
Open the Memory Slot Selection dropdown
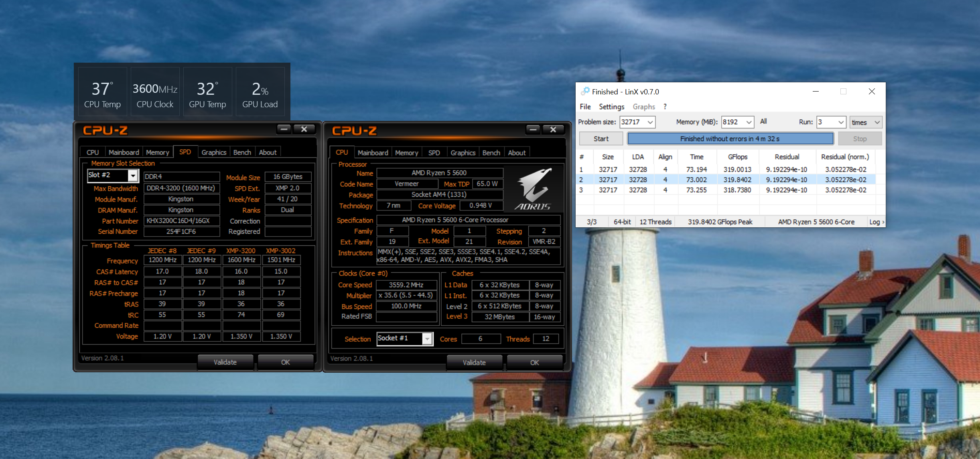coord(133,175)
